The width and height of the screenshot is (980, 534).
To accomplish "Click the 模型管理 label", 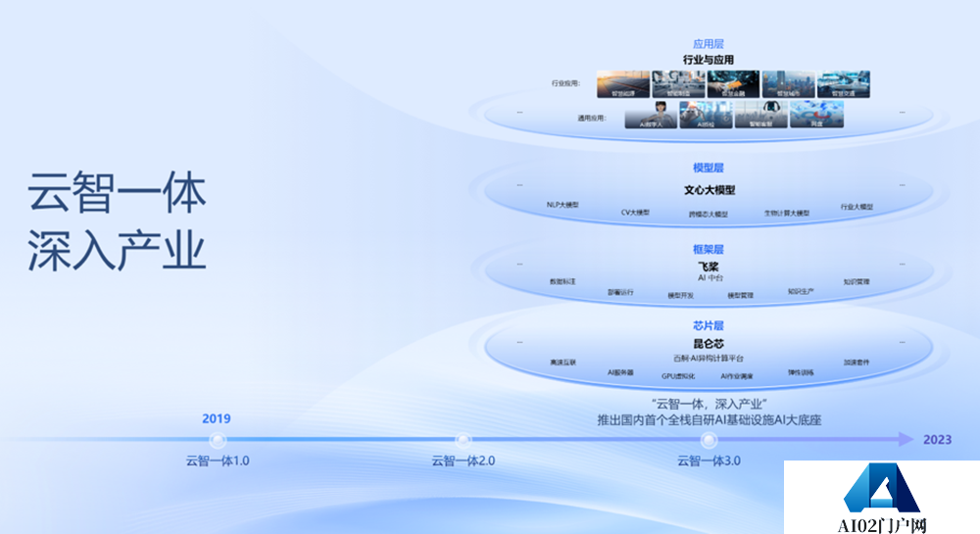I will pos(741,296).
